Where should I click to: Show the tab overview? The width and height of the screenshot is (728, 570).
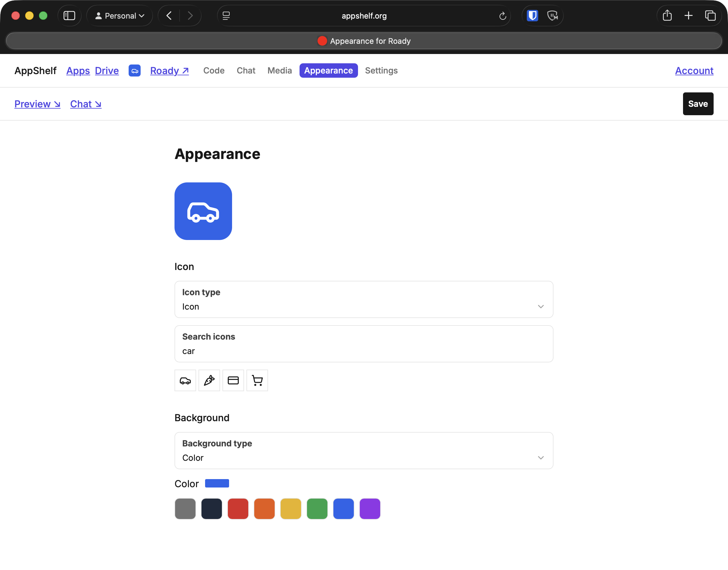tap(710, 16)
